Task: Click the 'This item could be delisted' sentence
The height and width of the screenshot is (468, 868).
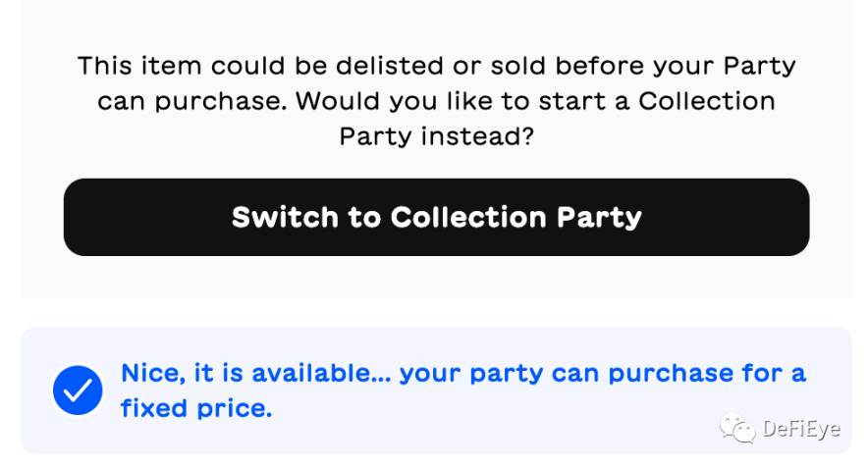Action: tap(436, 66)
